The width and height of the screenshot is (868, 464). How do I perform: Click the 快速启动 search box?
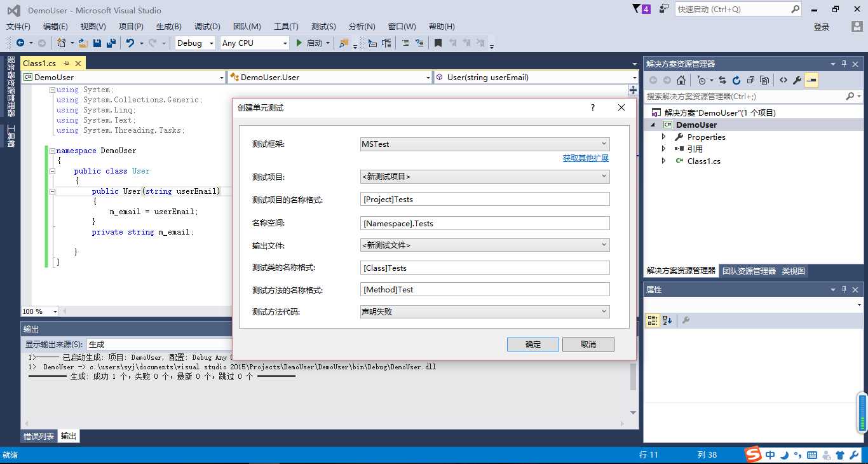point(737,10)
